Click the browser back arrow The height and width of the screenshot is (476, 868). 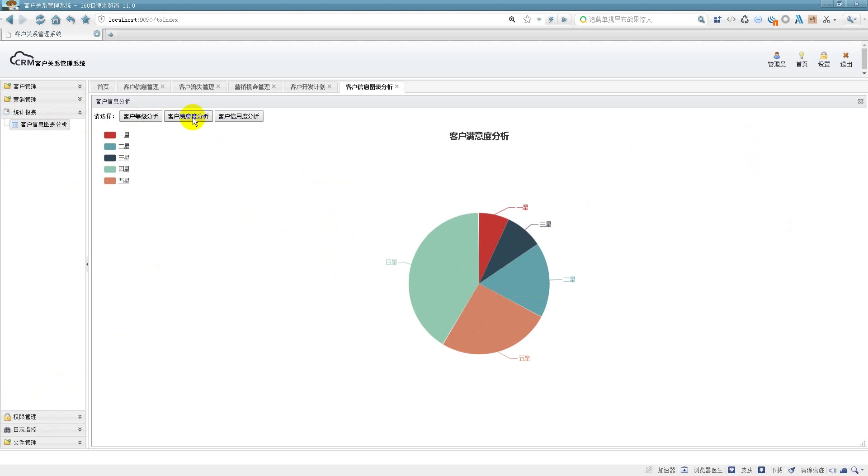(x=9, y=19)
